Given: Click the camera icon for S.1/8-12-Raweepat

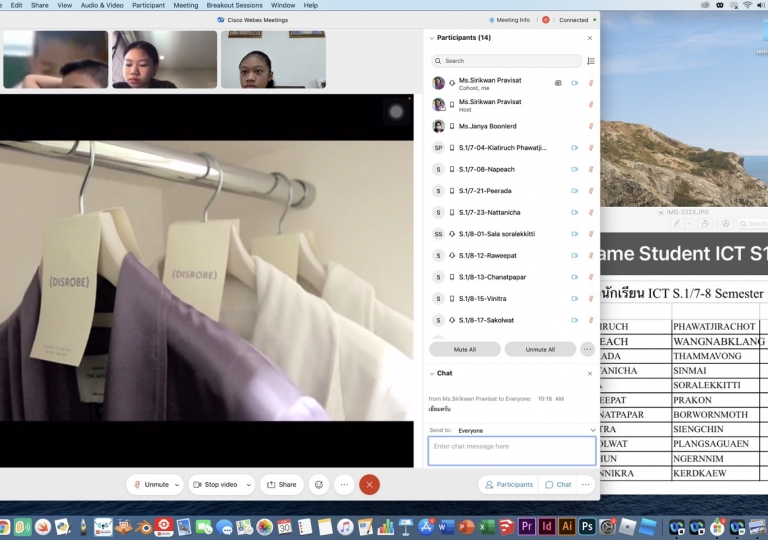Looking at the screenshot, I should click(x=575, y=255).
